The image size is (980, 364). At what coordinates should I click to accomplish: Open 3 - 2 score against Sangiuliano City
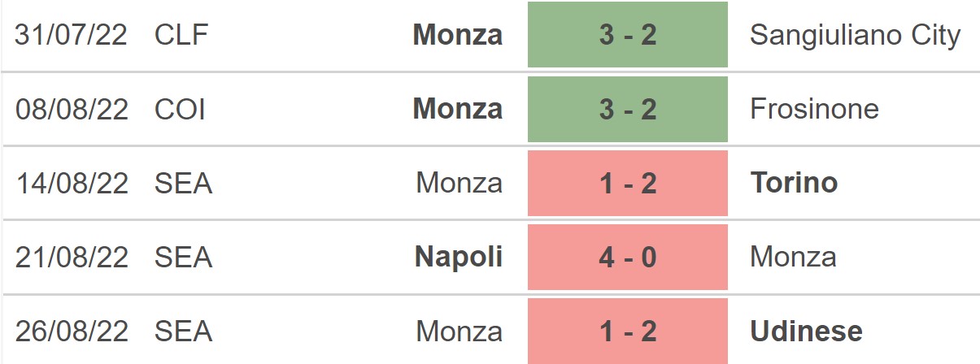pyautogui.click(x=627, y=35)
